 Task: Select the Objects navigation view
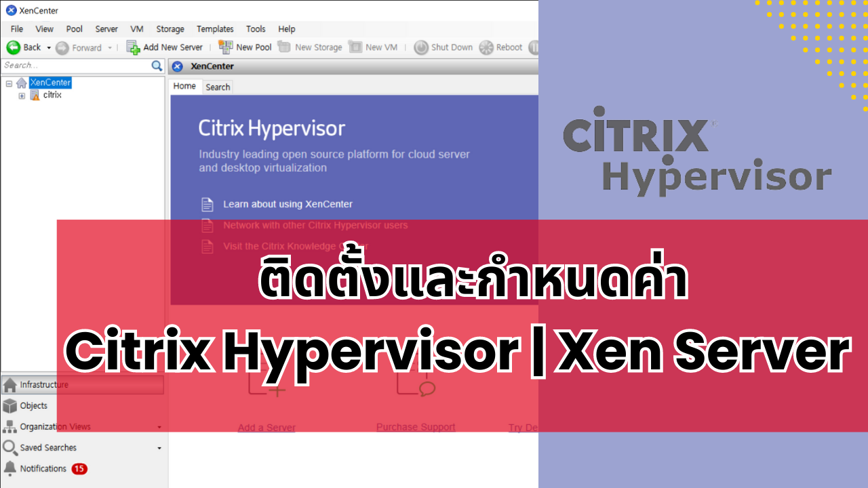tap(83, 405)
